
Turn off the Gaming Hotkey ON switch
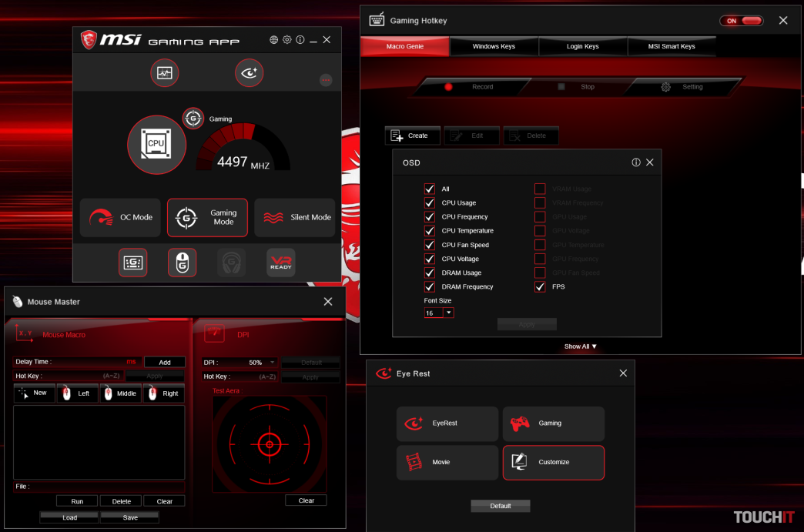click(740, 21)
